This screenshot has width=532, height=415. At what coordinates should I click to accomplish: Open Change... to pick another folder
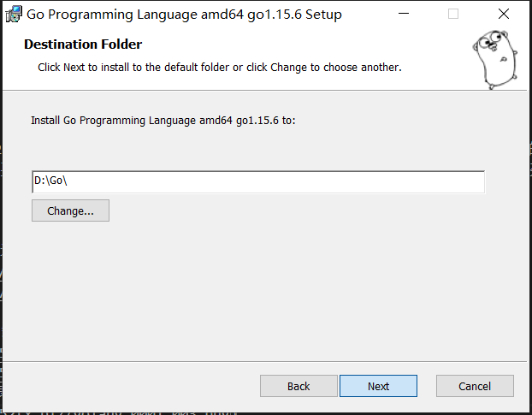(x=71, y=210)
